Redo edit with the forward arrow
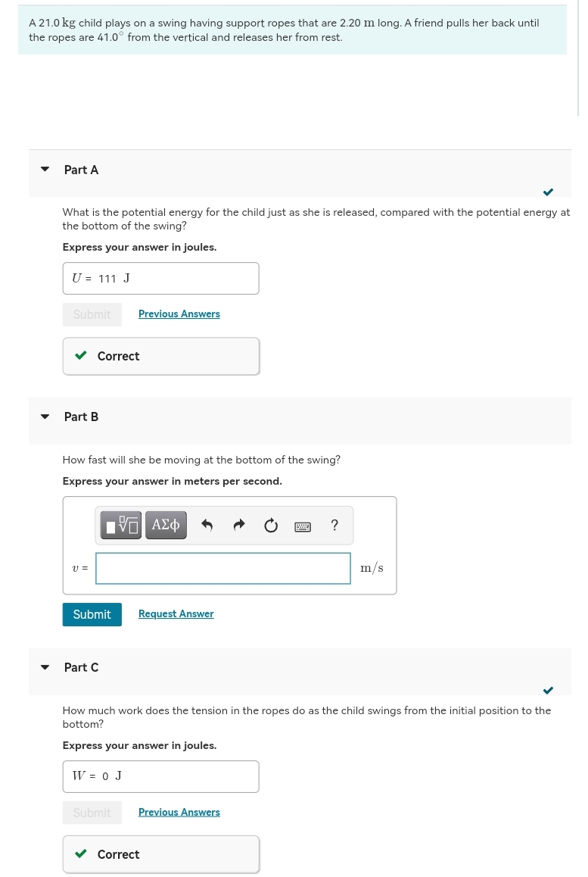 click(x=239, y=525)
